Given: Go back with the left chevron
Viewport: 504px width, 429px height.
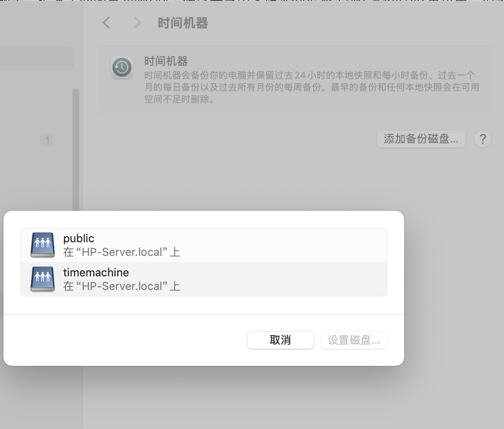Looking at the screenshot, I should point(107,23).
